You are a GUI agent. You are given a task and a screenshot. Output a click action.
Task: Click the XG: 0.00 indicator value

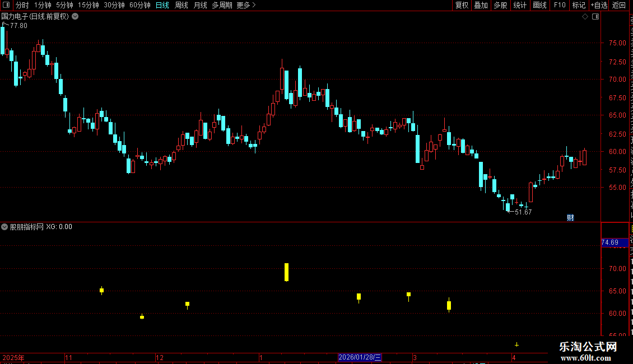[59, 227]
